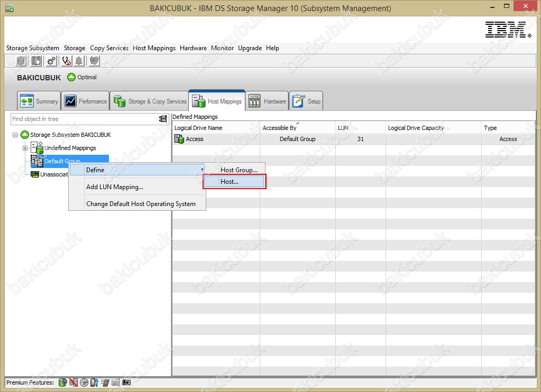Click the app icon in the title bar
This screenshot has width=541, height=392.
pos(10,8)
